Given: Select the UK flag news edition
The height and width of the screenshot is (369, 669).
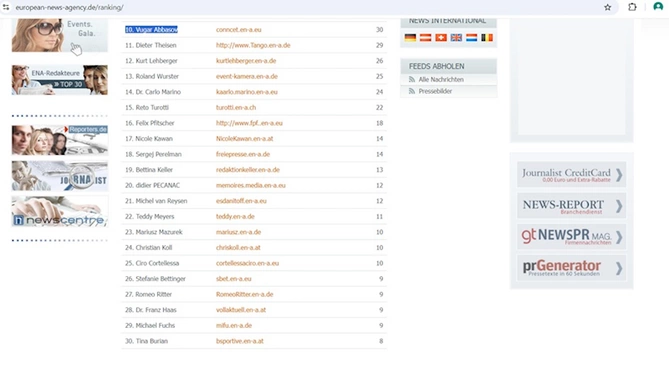Looking at the screenshot, I should pos(456,38).
